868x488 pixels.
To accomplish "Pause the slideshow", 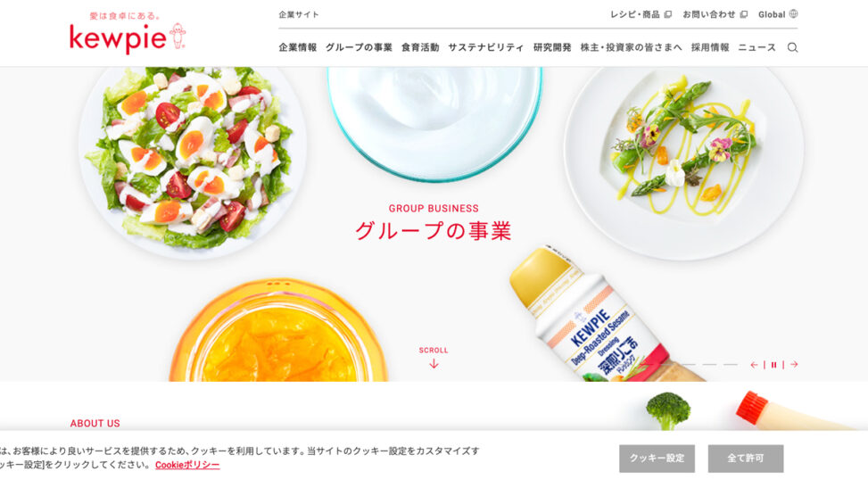I will click(774, 365).
